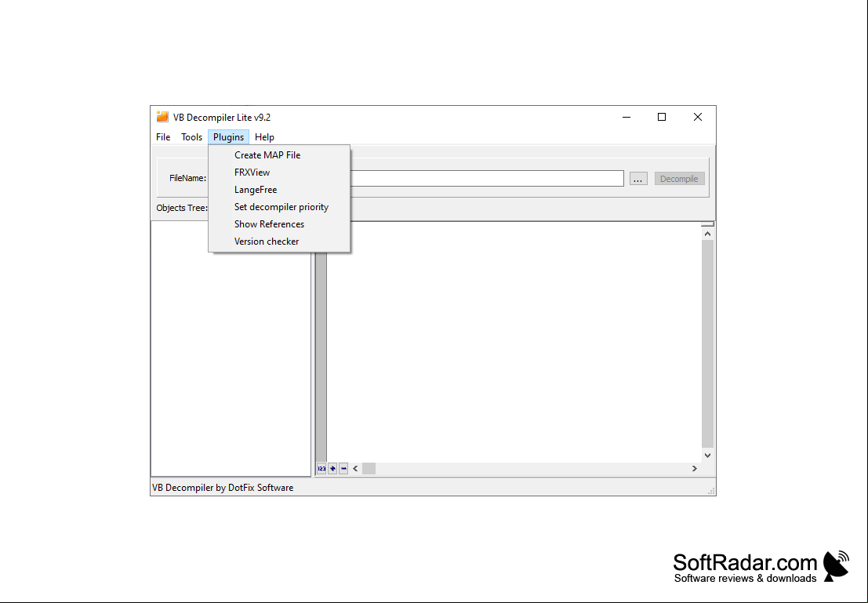
Task: Click inside the FileName input field
Action: (487, 178)
